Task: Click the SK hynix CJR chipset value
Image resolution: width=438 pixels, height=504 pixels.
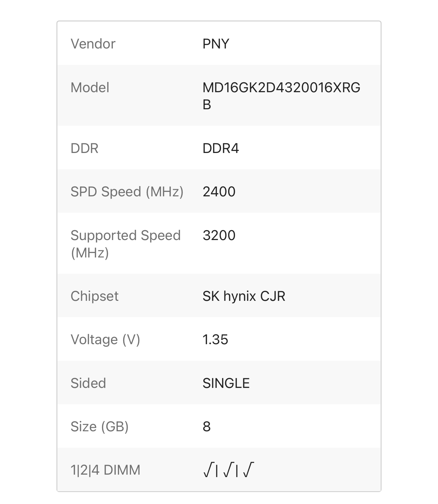Action: [244, 296]
